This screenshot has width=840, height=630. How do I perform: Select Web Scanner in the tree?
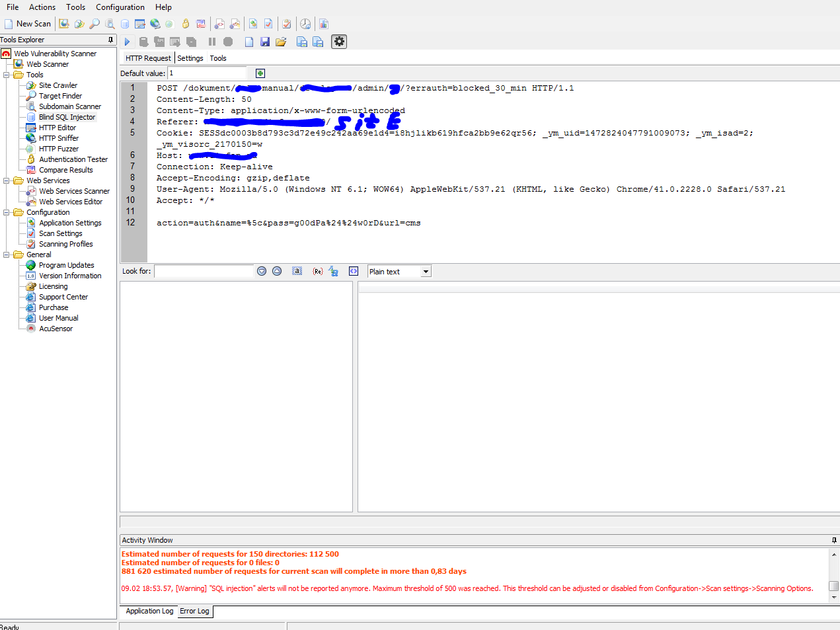[x=47, y=64]
